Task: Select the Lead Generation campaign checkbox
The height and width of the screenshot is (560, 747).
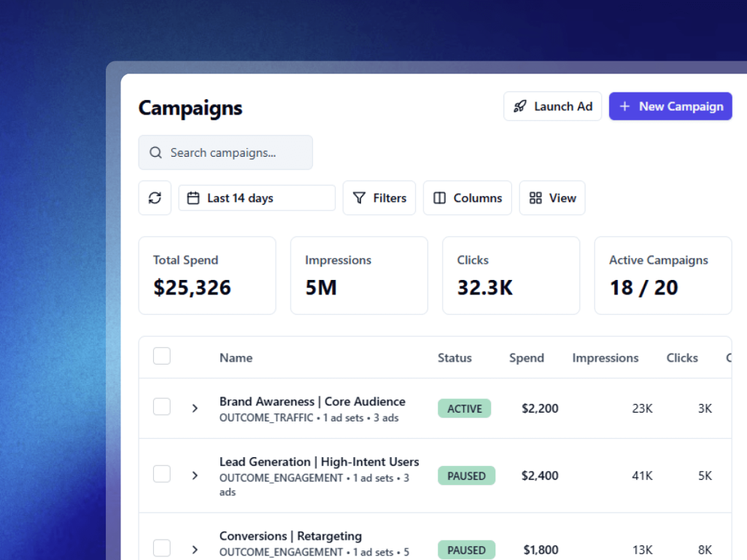Action: (162, 474)
